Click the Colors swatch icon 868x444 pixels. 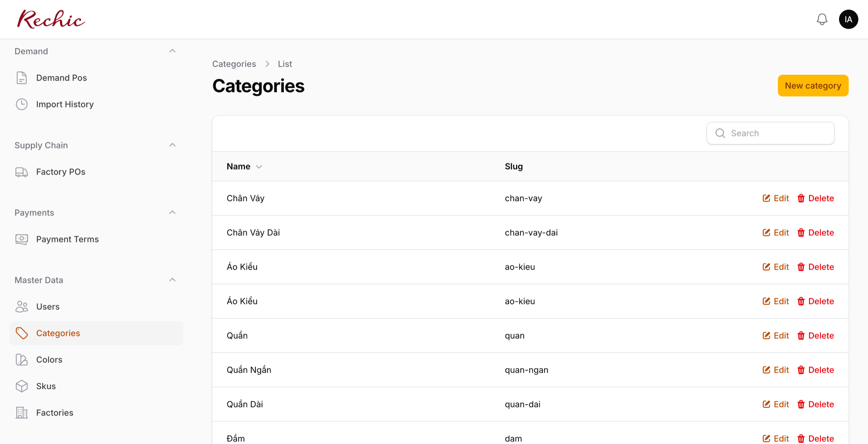(x=22, y=359)
